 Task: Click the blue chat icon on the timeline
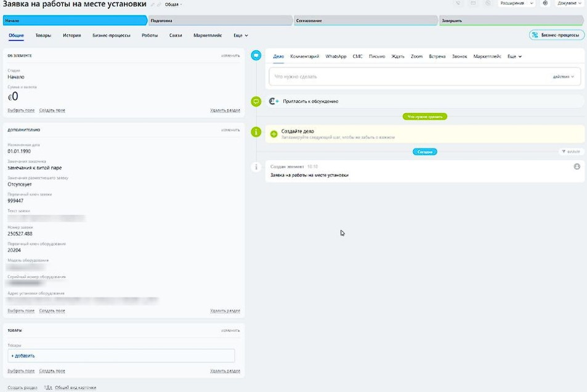pyautogui.click(x=256, y=55)
